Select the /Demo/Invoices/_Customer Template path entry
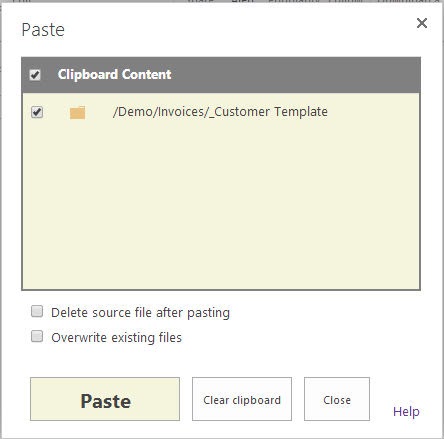444x439 pixels. [x=220, y=112]
